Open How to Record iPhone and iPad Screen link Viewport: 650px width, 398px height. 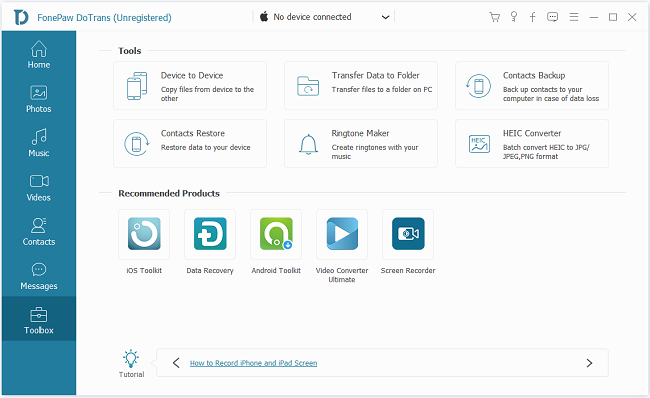(253, 363)
